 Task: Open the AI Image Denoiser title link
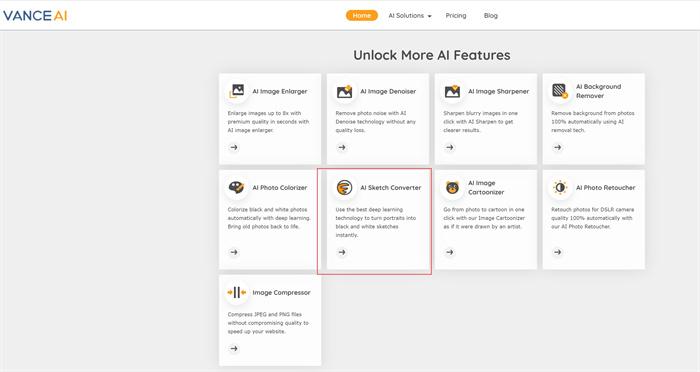tap(388, 92)
